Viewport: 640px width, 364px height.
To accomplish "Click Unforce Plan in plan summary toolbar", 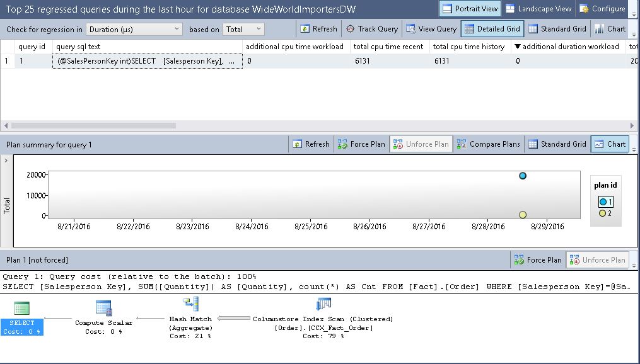I will [x=421, y=144].
